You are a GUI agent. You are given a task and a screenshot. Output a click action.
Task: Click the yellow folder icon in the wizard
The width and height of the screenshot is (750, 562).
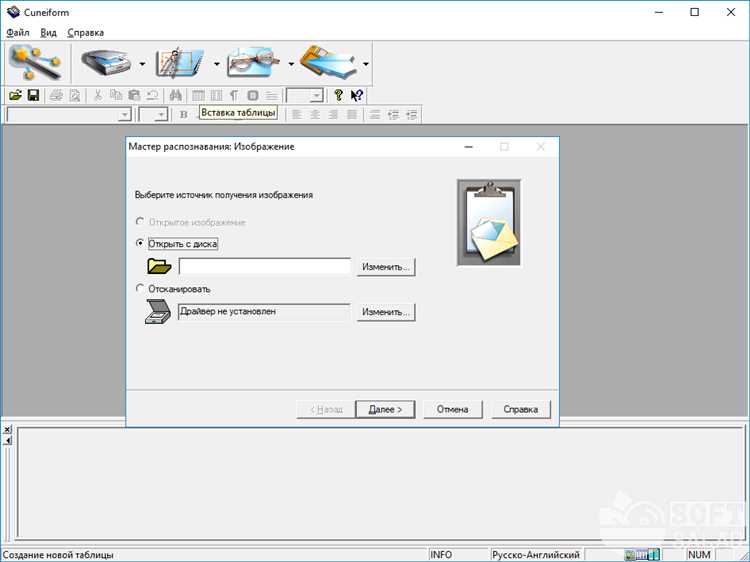(x=159, y=266)
